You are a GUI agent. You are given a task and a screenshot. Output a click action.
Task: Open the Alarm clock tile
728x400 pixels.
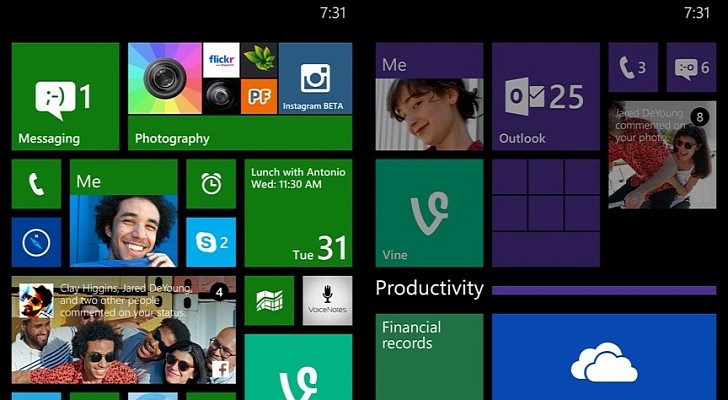(211, 184)
